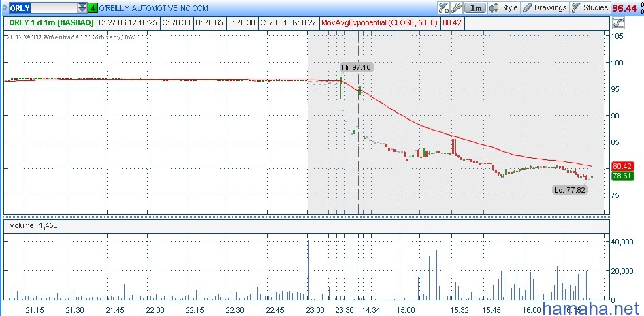Click the range value R: 0.27
The height and width of the screenshot is (316, 644).
click(305, 23)
